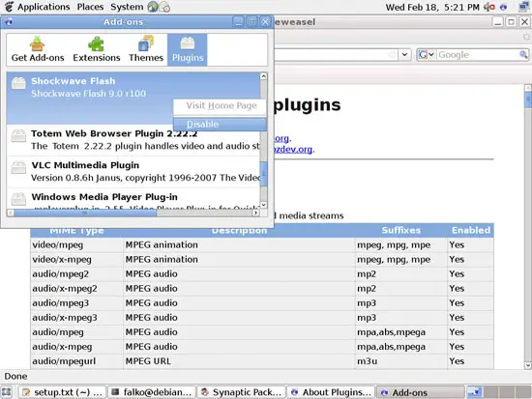
Task: Click the Google search field
Action: pos(478,54)
